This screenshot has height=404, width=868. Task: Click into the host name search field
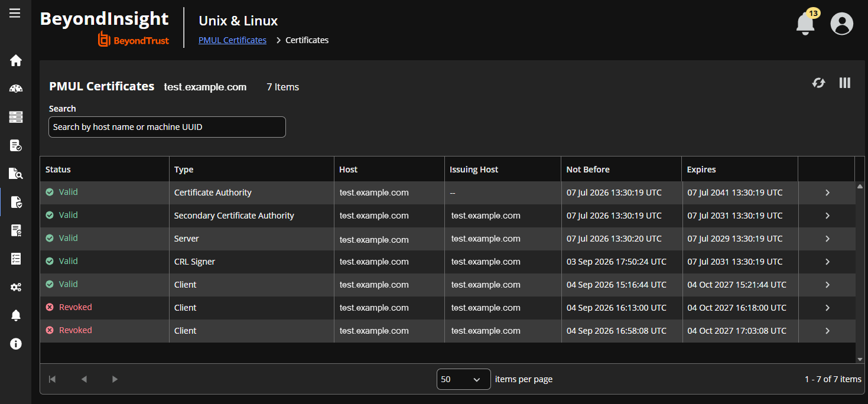(167, 127)
